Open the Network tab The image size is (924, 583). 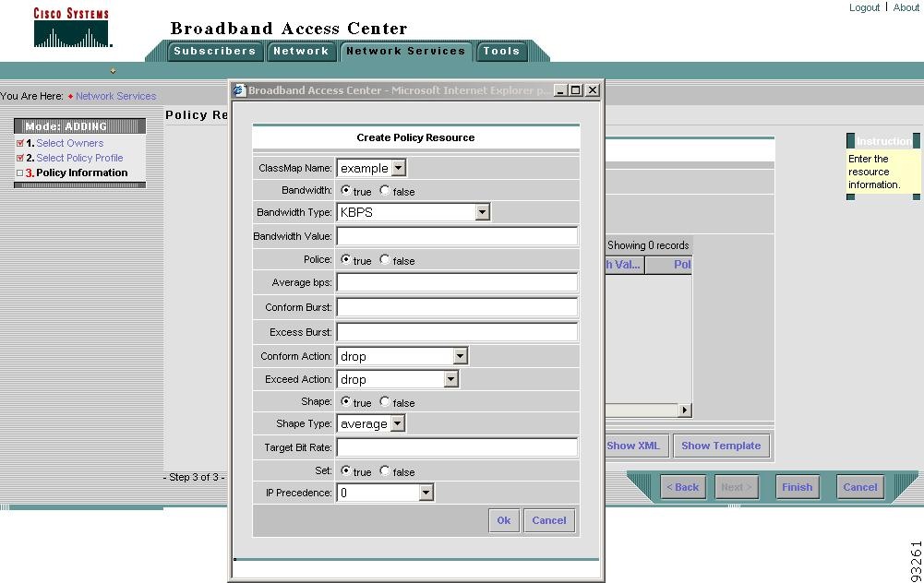point(301,52)
